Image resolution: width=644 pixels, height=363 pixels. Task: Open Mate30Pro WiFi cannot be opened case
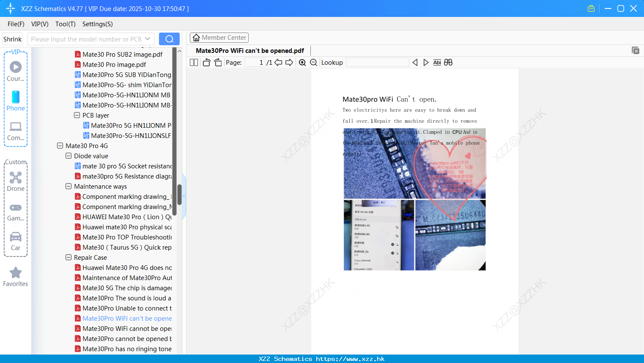[x=123, y=328]
